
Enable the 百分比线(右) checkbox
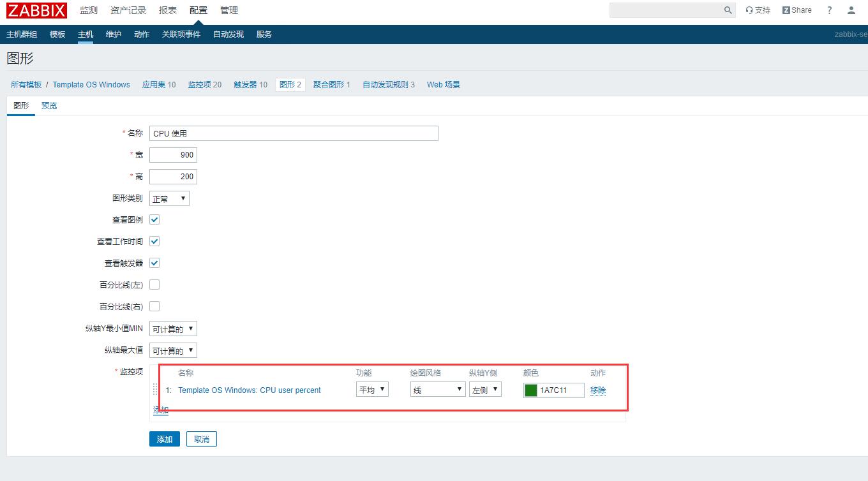[154, 306]
